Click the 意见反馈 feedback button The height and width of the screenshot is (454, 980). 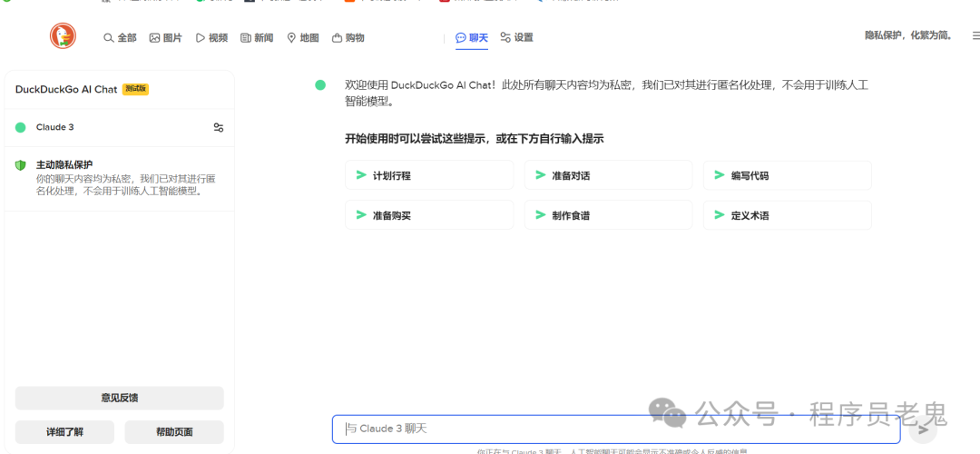pyautogui.click(x=120, y=398)
